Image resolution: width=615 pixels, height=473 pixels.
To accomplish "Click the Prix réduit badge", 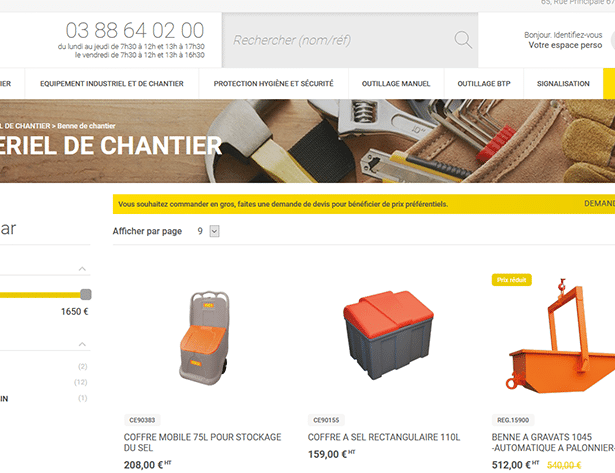I will 511,280.
